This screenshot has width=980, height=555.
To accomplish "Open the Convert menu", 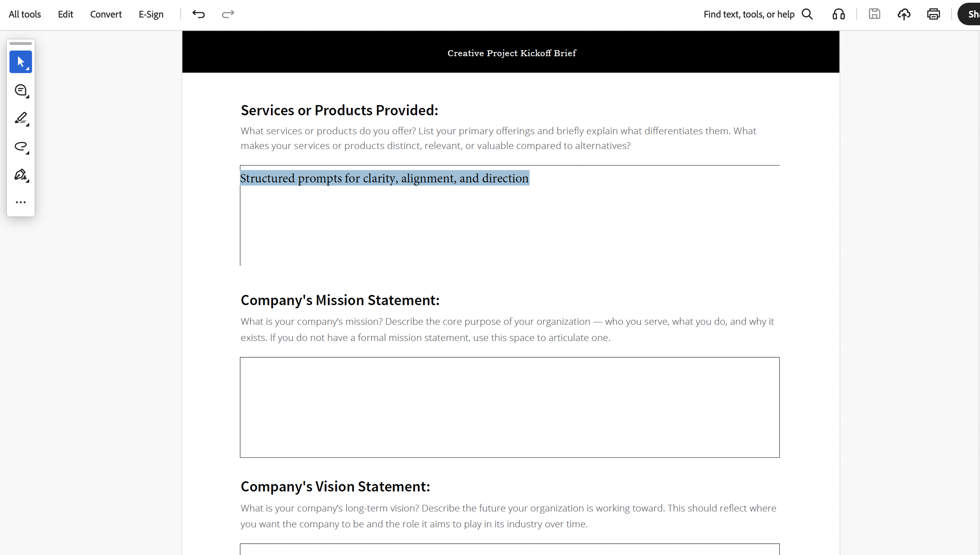I will coord(106,15).
